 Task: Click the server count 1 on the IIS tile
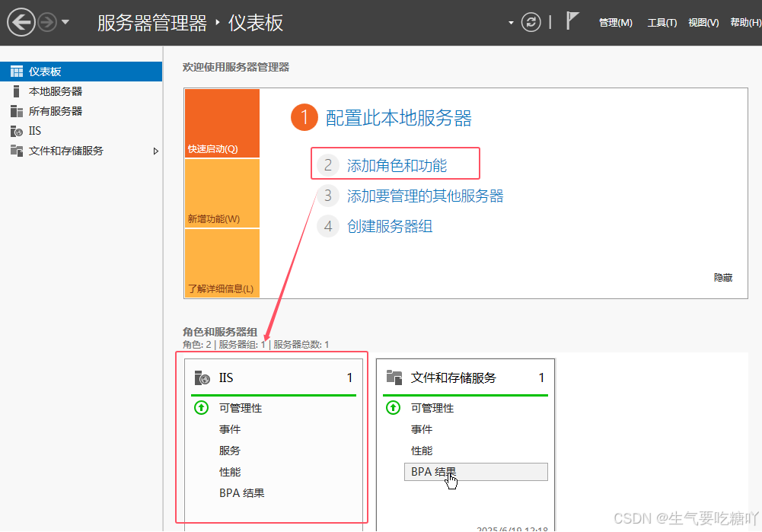click(x=349, y=377)
